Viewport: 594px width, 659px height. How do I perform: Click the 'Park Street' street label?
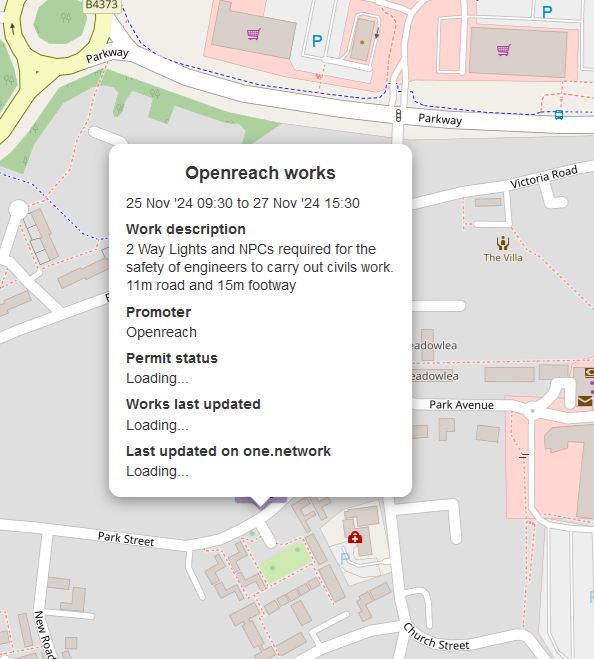(x=126, y=539)
